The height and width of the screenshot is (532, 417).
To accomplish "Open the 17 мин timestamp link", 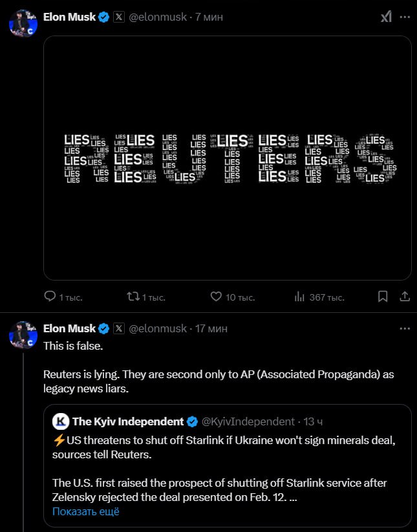I will click(x=211, y=328).
